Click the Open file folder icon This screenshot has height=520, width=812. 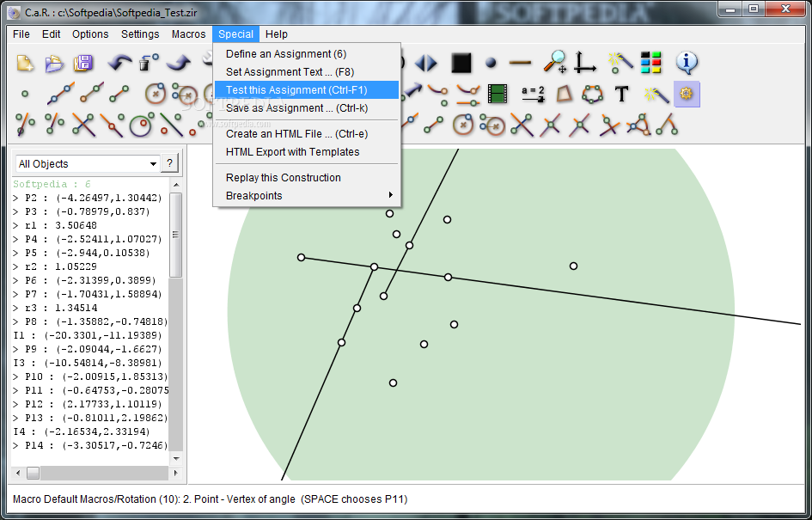(54, 64)
